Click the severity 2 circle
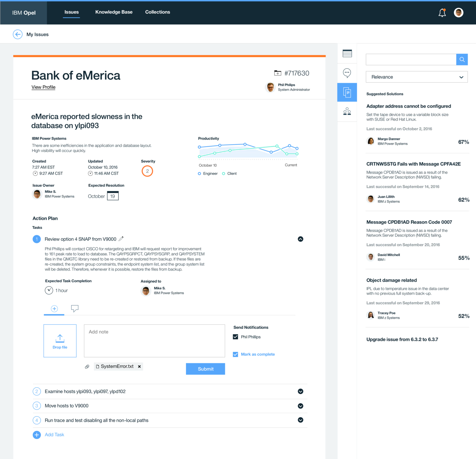Image resolution: width=476 pixels, height=459 pixels. click(147, 171)
